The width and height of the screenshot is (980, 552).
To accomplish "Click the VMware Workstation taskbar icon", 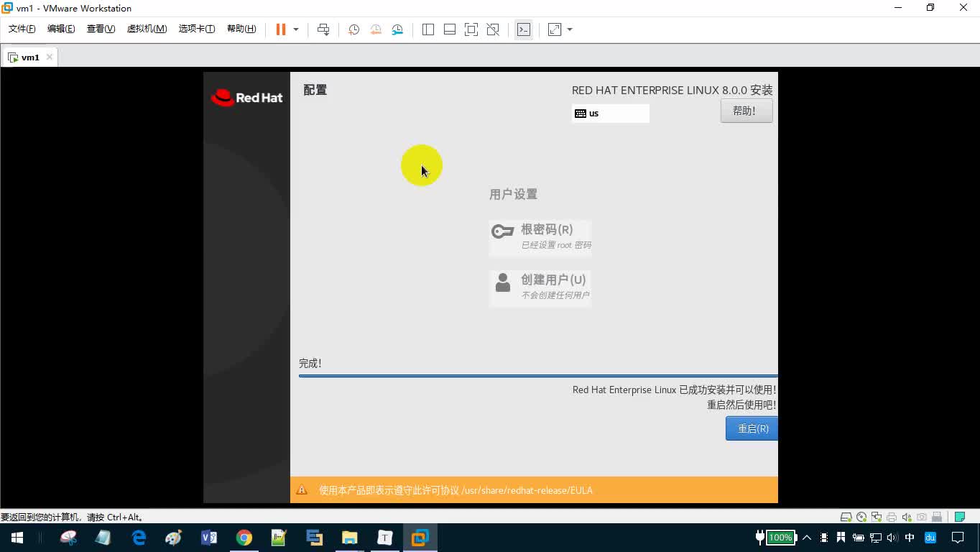I will [x=420, y=538].
